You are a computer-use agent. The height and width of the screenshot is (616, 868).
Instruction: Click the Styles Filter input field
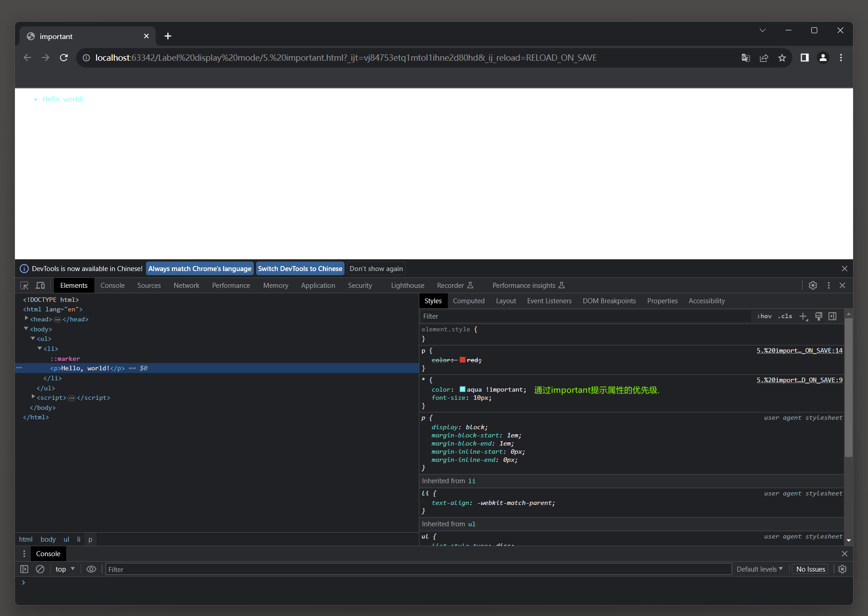point(586,316)
